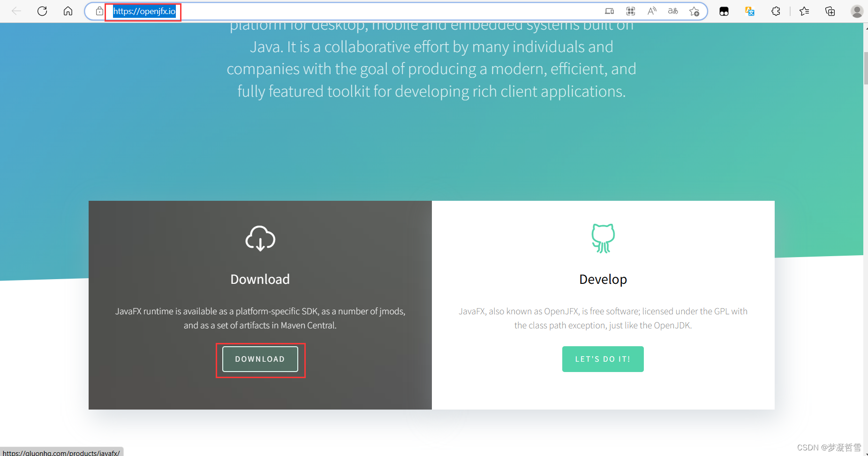The width and height of the screenshot is (868, 456).
Task: Open the blue translator extension icon
Action: coord(750,11)
